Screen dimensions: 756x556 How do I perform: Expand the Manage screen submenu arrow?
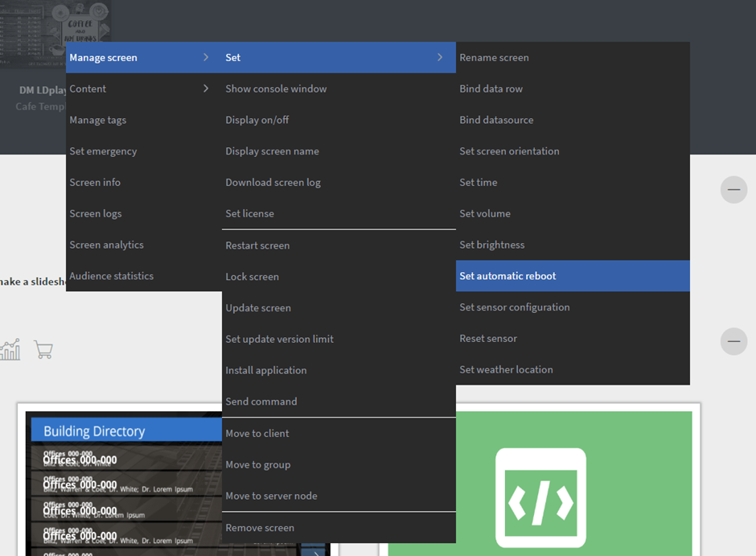click(206, 57)
